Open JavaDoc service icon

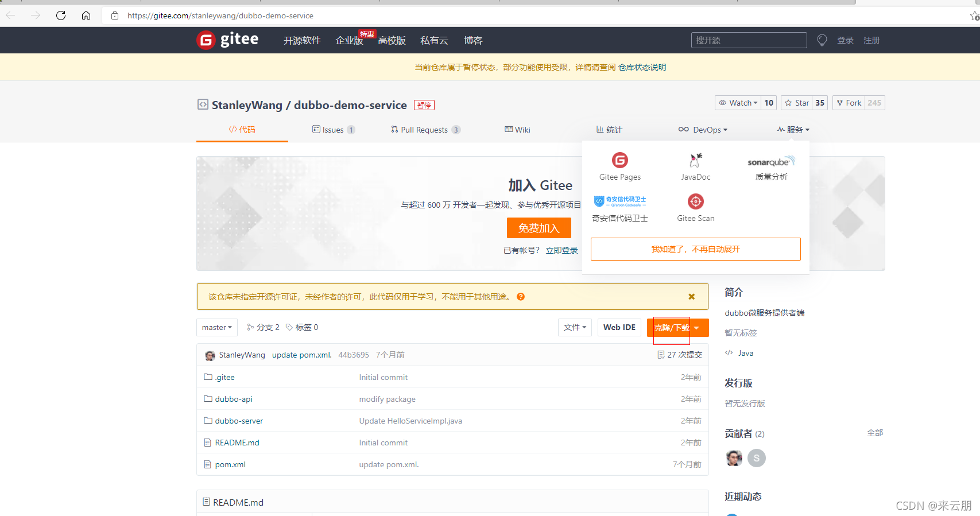[x=696, y=160]
